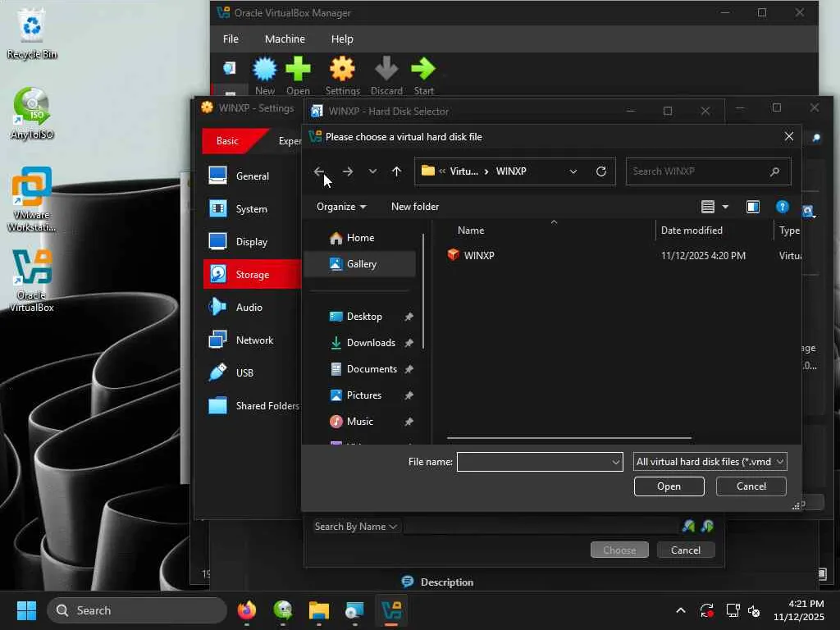Click VirtualBox icon in the taskbar
Screen dimensions: 840x630
[x=391, y=610]
